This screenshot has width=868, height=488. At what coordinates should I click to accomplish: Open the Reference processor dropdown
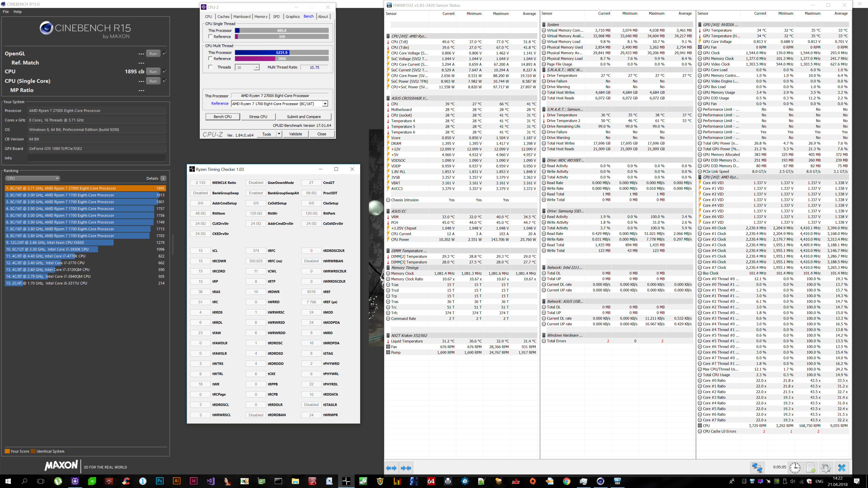325,104
